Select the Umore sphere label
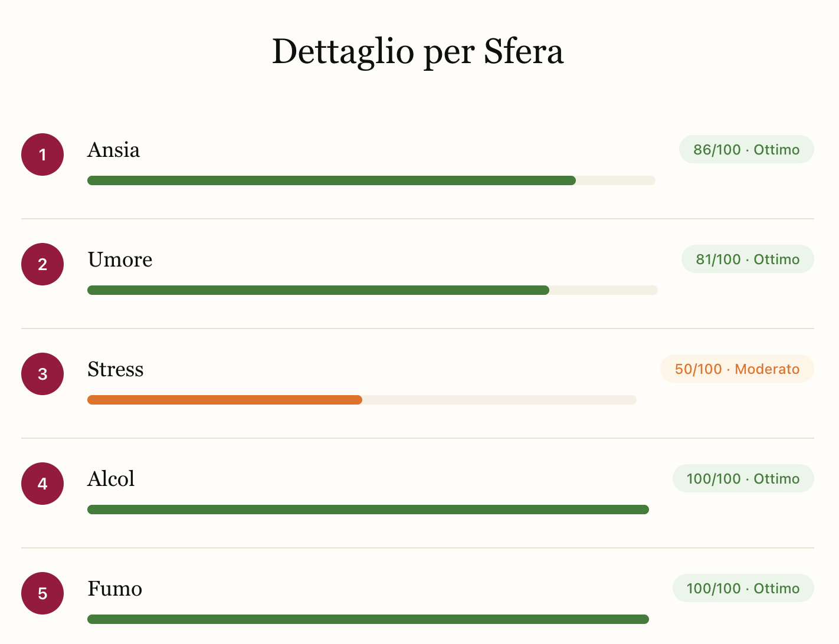The height and width of the screenshot is (644, 839). (120, 260)
